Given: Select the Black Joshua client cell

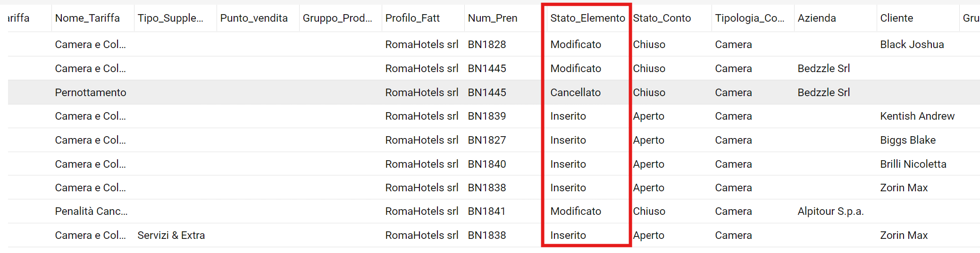Looking at the screenshot, I should pyautogui.click(x=912, y=44).
